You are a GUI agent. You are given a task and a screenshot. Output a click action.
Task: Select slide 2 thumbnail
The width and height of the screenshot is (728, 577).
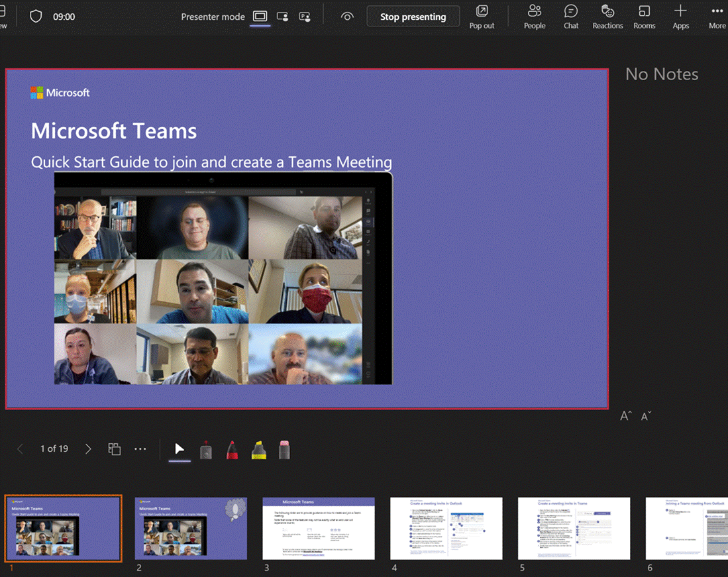(x=191, y=528)
